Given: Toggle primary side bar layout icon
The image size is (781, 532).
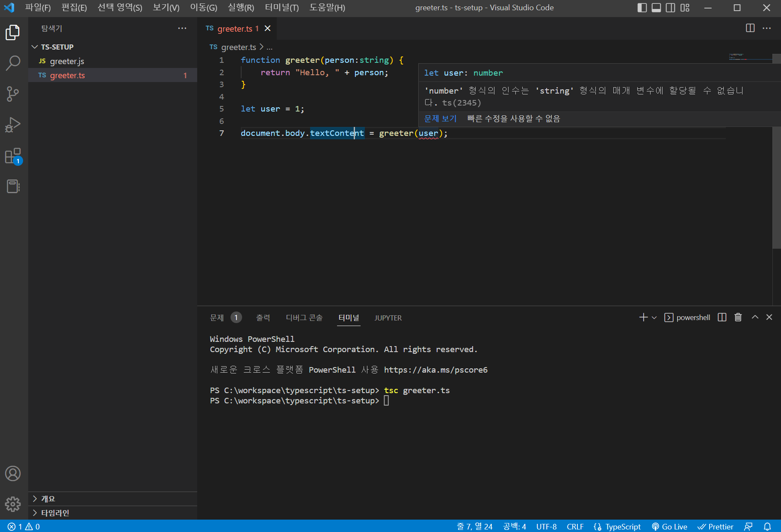Looking at the screenshot, I should tap(642, 8).
